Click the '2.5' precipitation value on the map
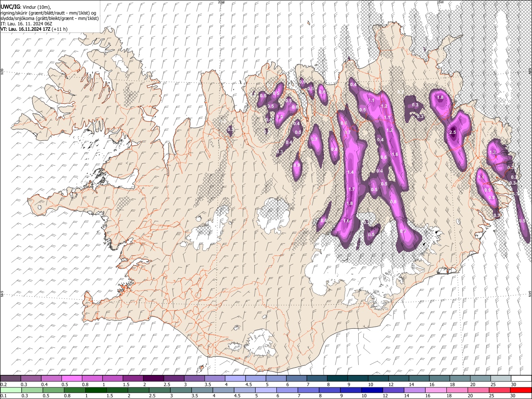Screen dimensions: 532x399 pyautogui.click(x=453, y=132)
